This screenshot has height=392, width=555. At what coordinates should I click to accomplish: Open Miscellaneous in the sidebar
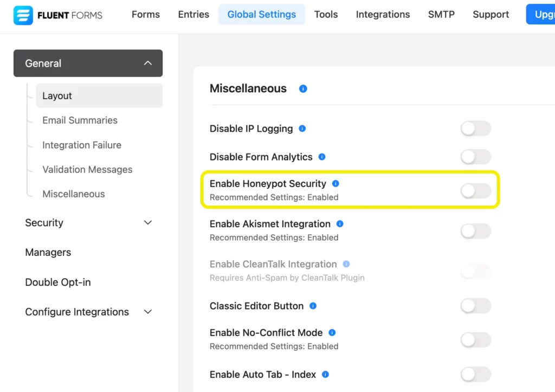(x=74, y=194)
